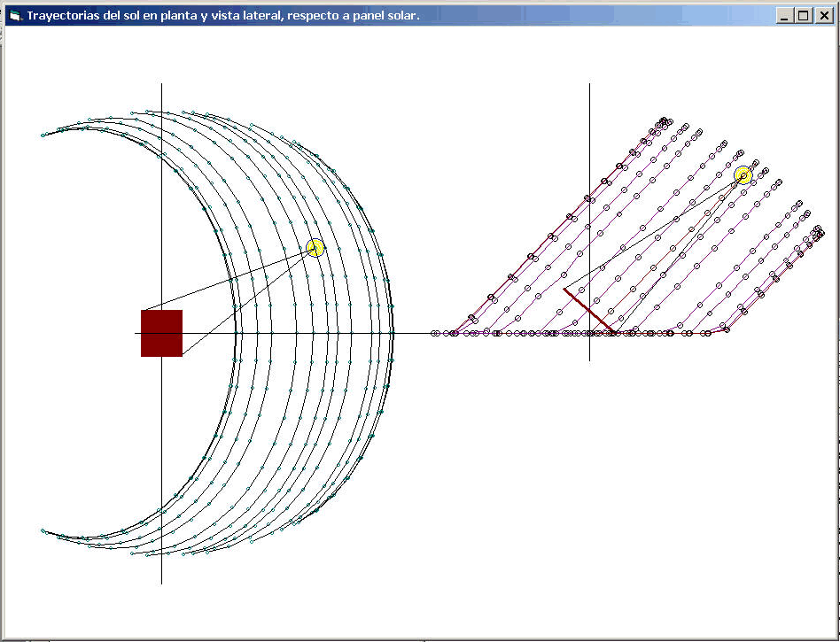The width and height of the screenshot is (840, 642).
Task: Click the tilted red panel line in lateral view
Action: (x=589, y=311)
